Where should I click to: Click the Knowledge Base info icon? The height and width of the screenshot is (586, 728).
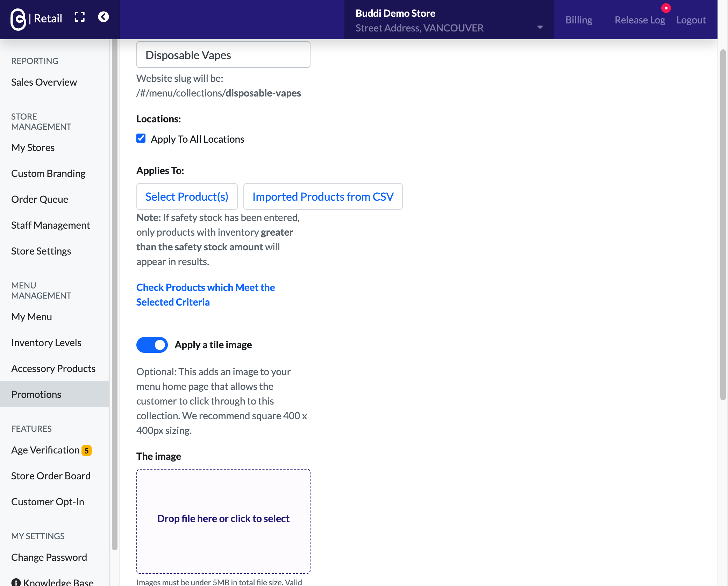(x=16, y=582)
